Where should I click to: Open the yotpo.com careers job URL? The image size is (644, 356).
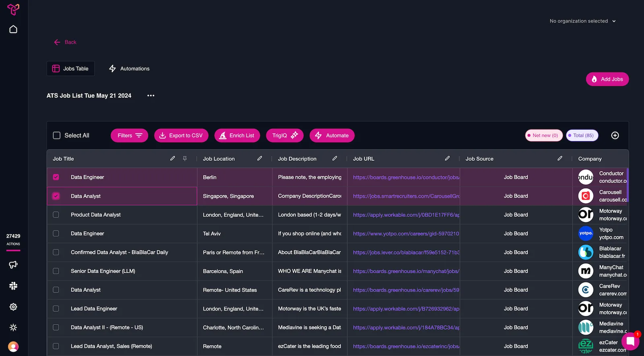coord(406,234)
